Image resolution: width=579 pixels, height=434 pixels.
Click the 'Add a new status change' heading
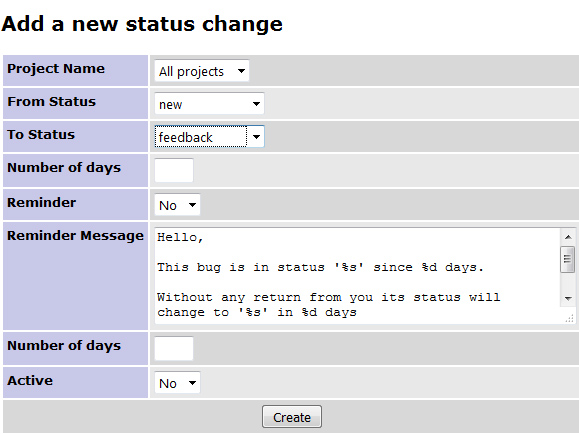tap(142, 24)
